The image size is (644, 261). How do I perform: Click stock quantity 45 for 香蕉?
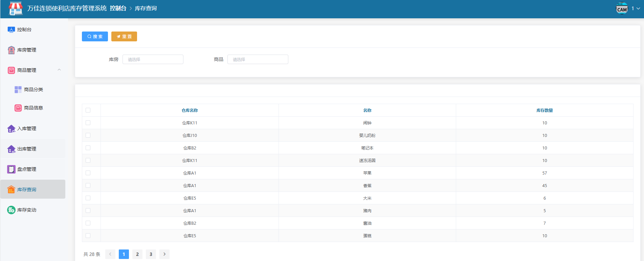click(x=545, y=185)
